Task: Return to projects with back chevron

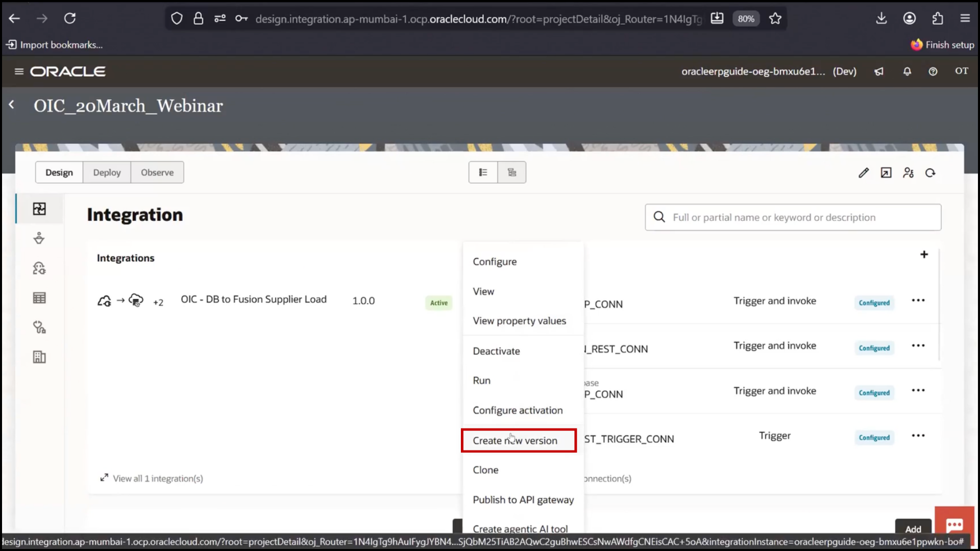Action: 12,105
